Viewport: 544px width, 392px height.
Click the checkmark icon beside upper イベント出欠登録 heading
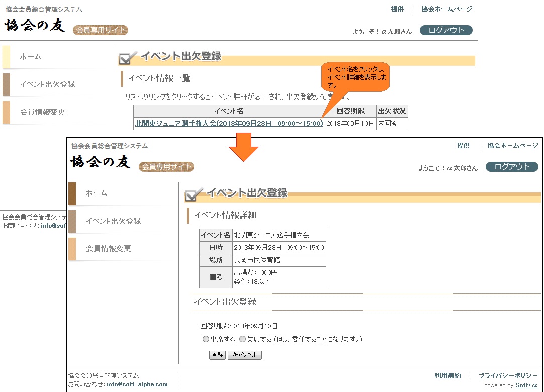(127, 58)
